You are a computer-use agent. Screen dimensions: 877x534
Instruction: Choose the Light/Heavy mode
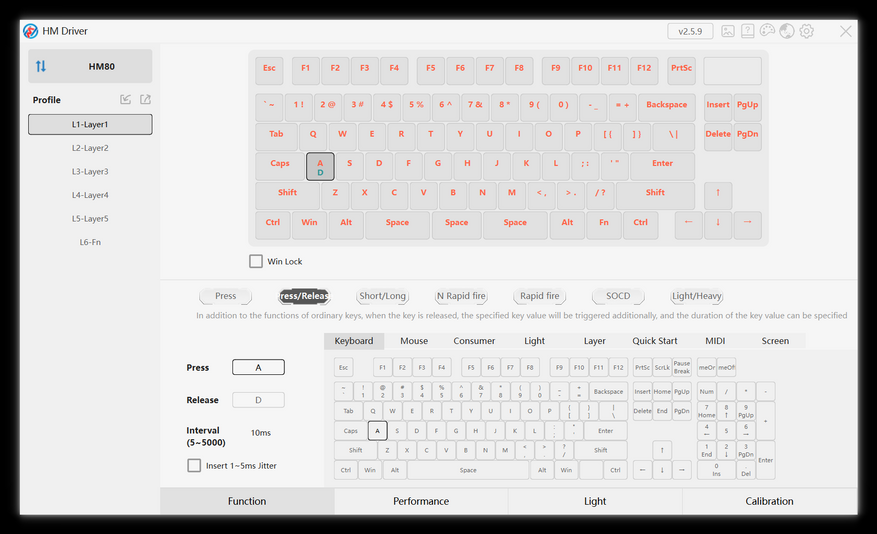click(x=697, y=296)
